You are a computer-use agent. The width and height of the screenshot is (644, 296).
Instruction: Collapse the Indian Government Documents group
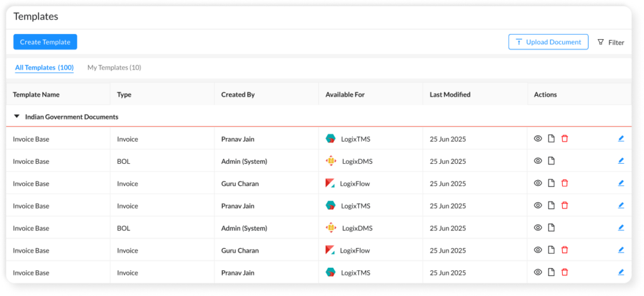17,117
